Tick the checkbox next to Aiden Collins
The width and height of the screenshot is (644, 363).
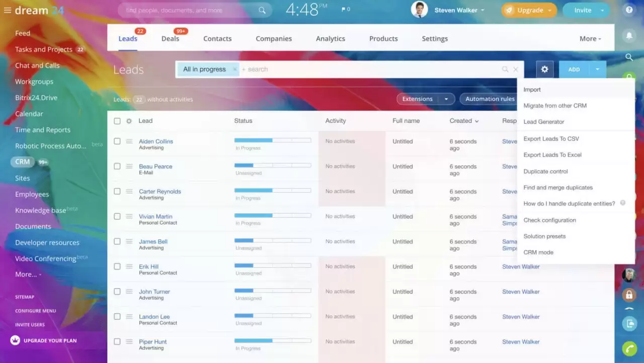click(117, 140)
